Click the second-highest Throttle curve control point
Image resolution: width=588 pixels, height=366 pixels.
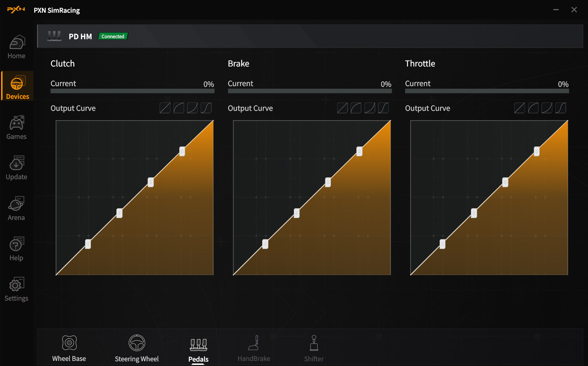click(x=505, y=182)
